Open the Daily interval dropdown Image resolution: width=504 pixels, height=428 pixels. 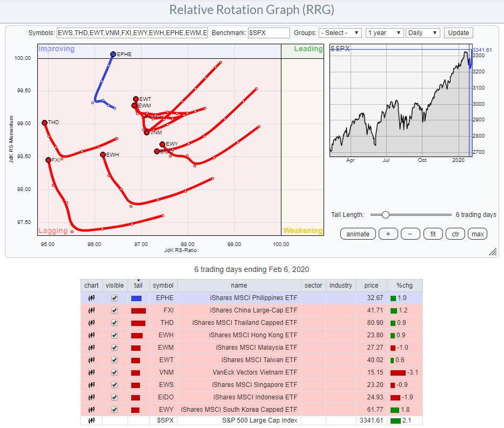click(x=422, y=33)
